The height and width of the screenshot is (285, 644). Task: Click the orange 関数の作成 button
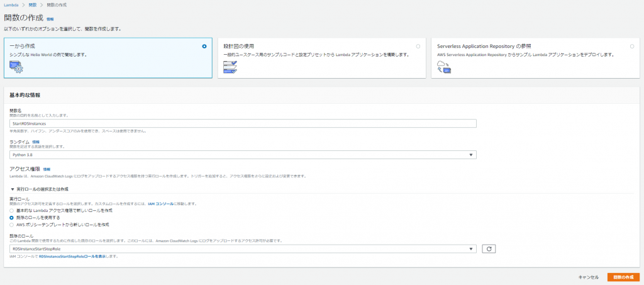pyautogui.click(x=623, y=277)
